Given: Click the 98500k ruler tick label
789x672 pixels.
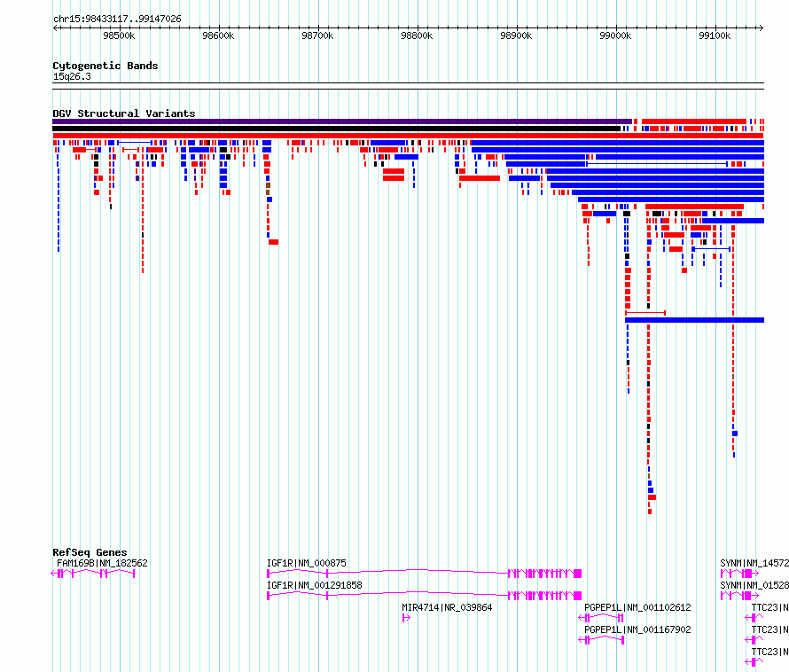Looking at the screenshot, I should [x=119, y=35].
